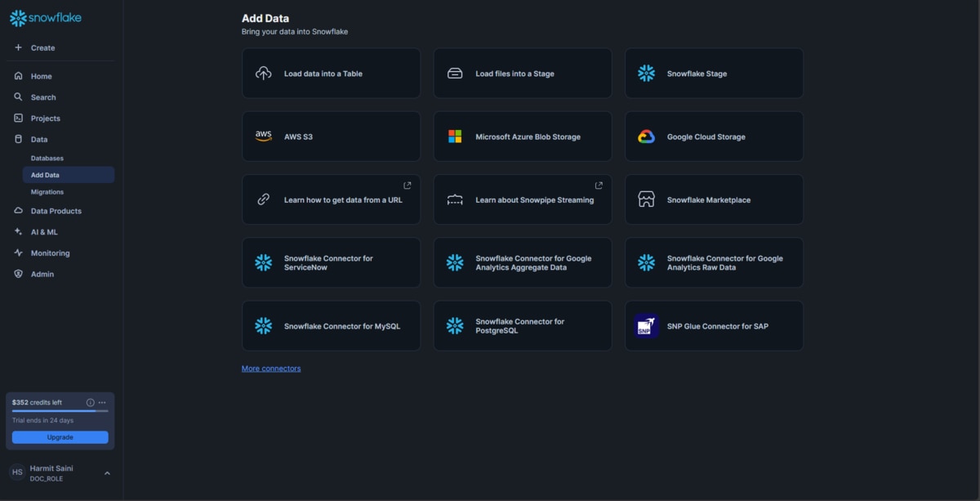The width and height of the screenshot is (980, 501).
Task: Open the credits three-dot options menu
Action: pyautogui.click(x=102, y=403)
